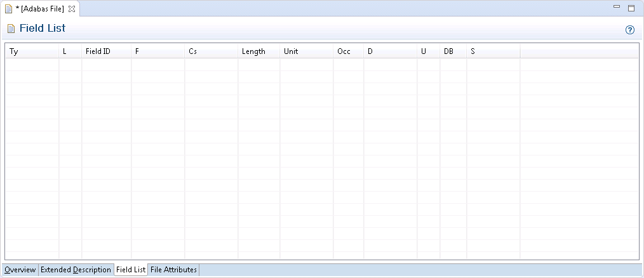The image size is (644, 278).
Task: Click the Unit column header
Action: pos(306,51)
